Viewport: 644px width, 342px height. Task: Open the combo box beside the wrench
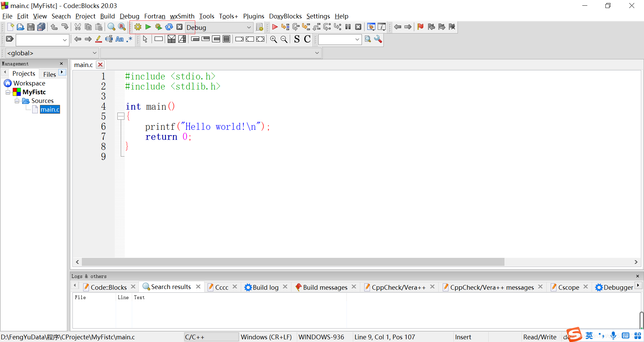click(x=340, y=40)
